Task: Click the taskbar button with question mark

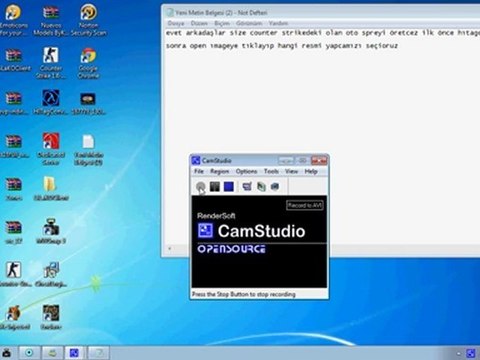Action: 99,353
